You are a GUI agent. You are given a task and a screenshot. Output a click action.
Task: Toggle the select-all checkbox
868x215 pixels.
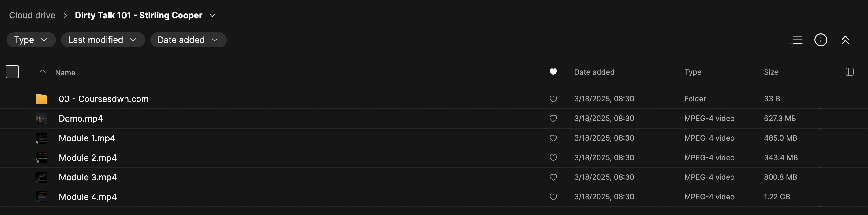pos(12,72)
